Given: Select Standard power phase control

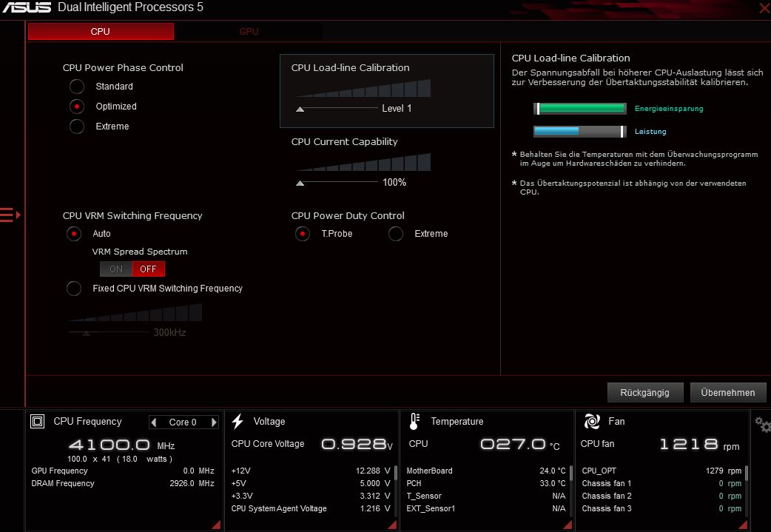Looking at the screenshot, I should tap(77, 87).
